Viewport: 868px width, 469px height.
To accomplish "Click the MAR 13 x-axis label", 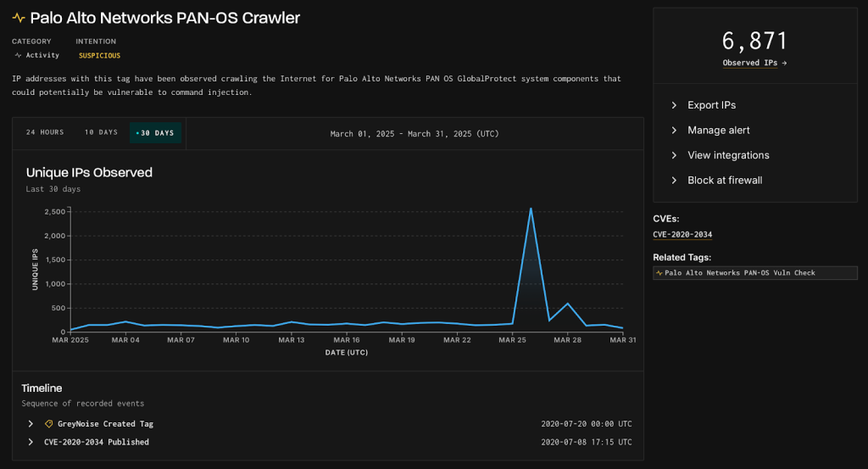I will pos(292,340).
